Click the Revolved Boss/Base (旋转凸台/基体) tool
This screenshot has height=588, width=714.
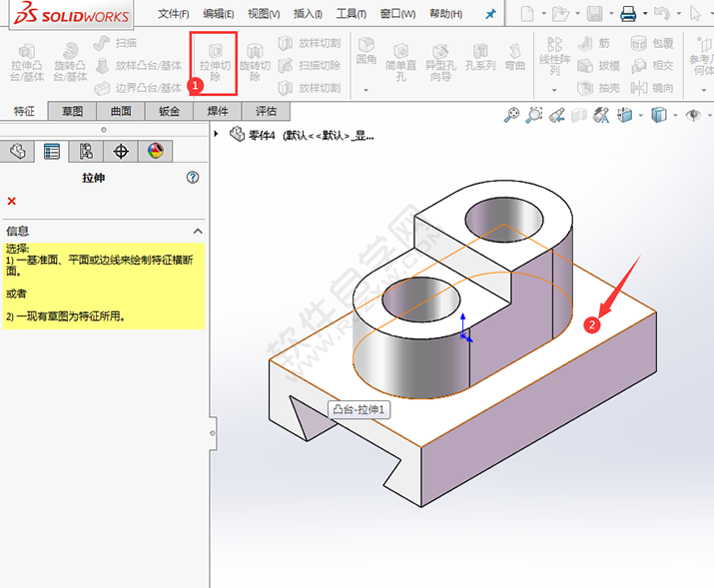click(70, 63)
